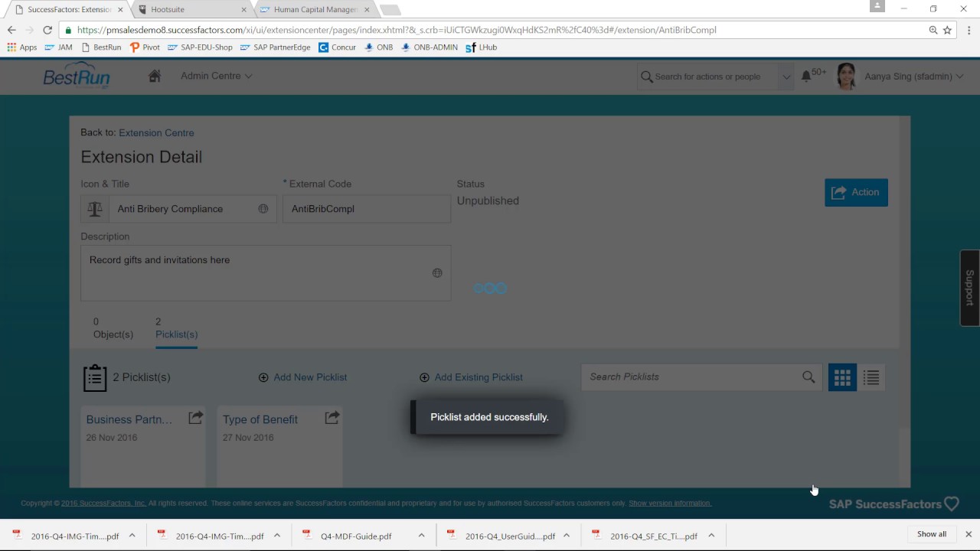
Task: Open Show version information link
Action: pyautogui.click(x=670, y=504)
